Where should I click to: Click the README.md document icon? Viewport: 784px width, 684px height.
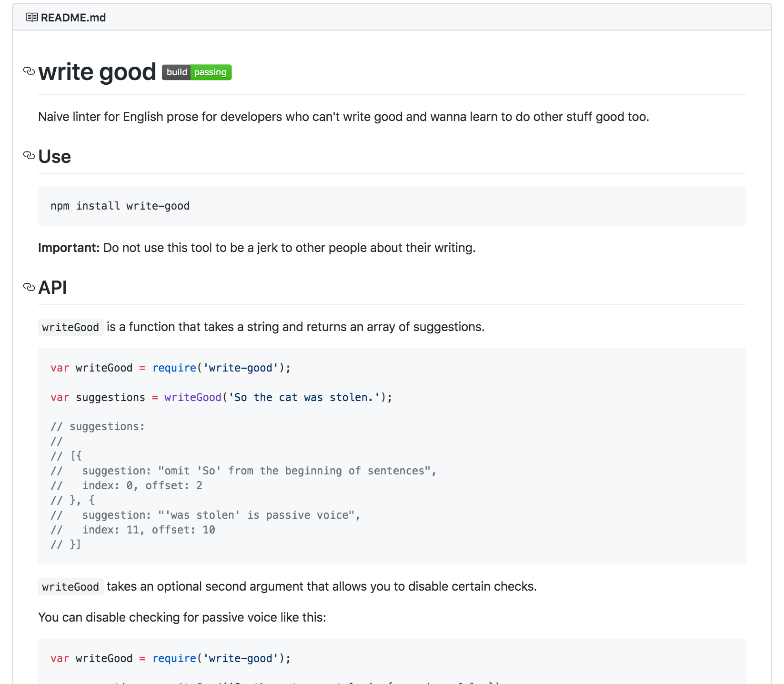pyautogui.click(x=31, y=17)
